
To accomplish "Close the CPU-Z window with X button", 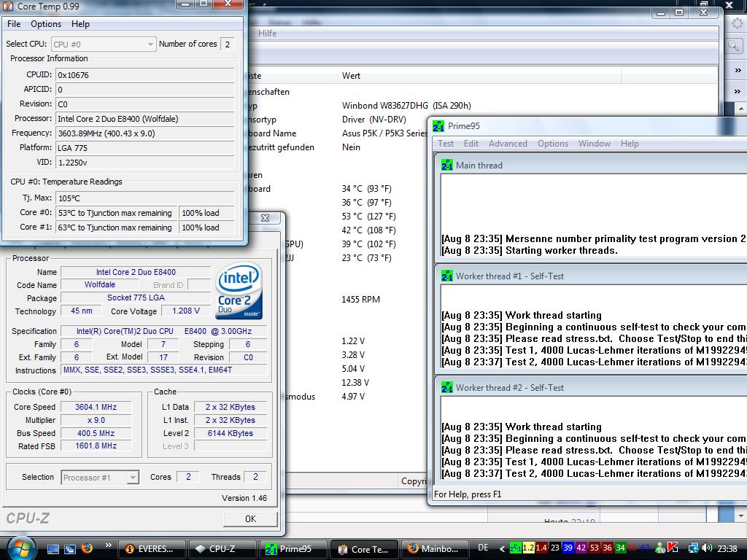I will pyautogui.click(x=266, y=218).
